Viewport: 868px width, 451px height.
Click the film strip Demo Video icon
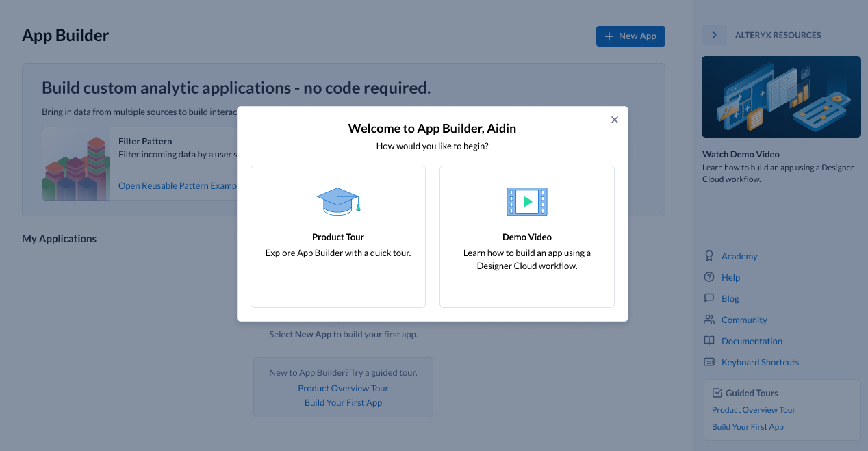526,201
